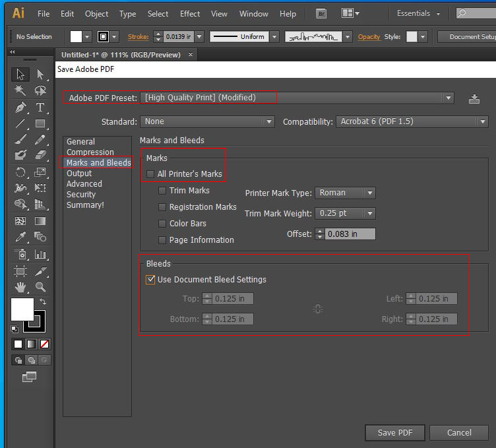Select the Hand tool
This screenshot has height=448, width=496.
click(20, 287)
